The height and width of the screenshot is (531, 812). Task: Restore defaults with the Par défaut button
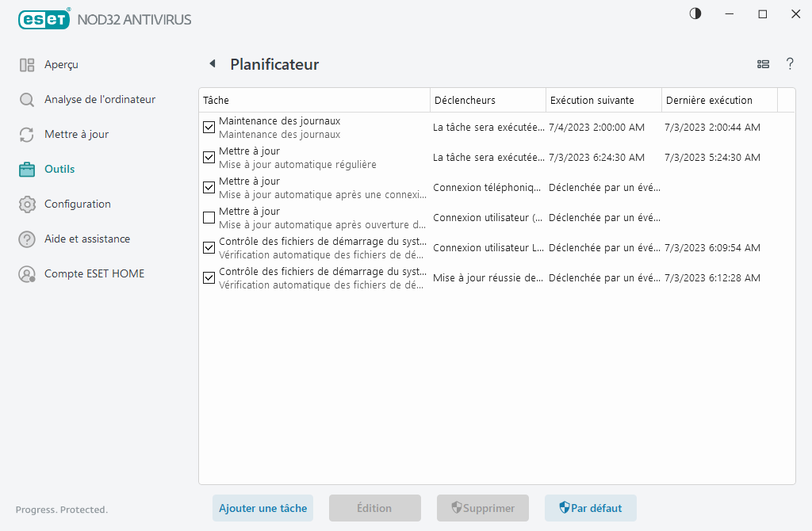coord(590,508)
